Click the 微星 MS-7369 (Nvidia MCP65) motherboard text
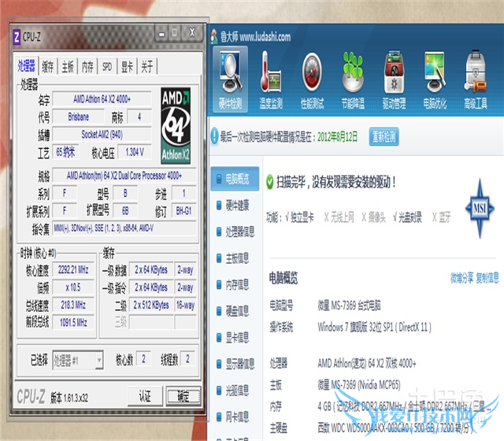 click(359, 385)
